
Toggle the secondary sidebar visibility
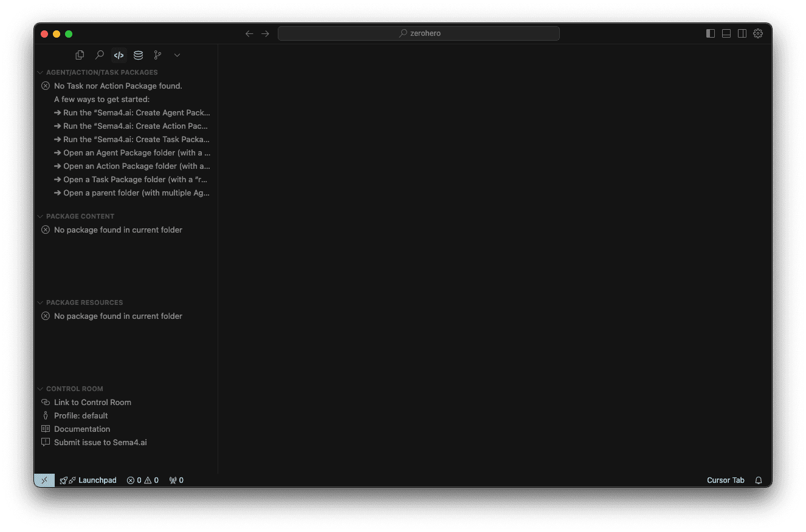pos(742,33)
